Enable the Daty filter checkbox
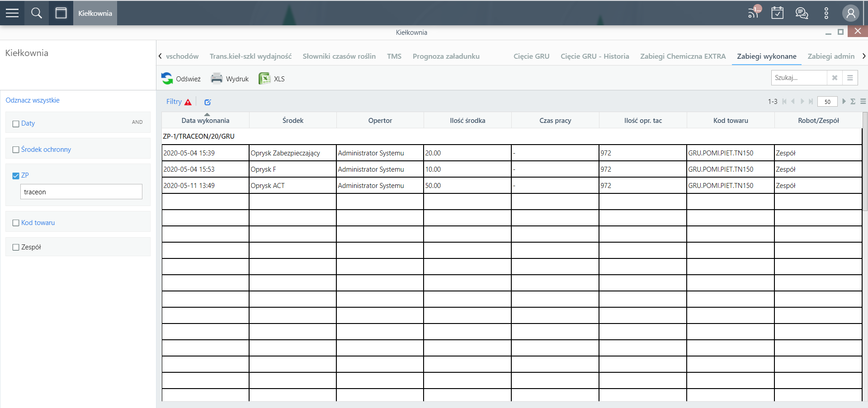The width and height of the screenshot is (868, 408). 16,124
